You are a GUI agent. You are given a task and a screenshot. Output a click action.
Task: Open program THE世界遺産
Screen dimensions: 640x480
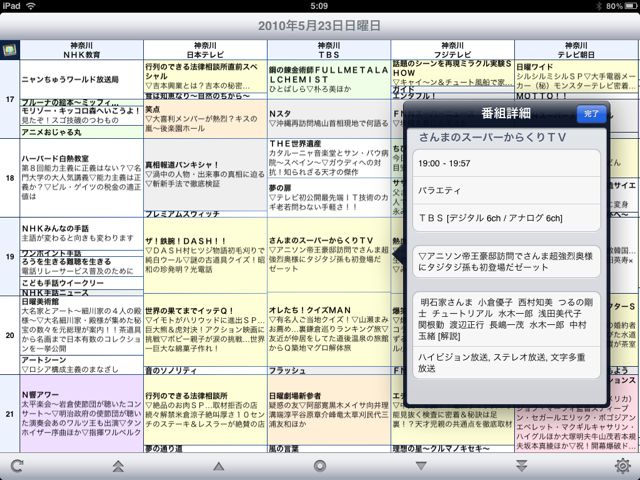pyautogui.click(x=329, y=158)
